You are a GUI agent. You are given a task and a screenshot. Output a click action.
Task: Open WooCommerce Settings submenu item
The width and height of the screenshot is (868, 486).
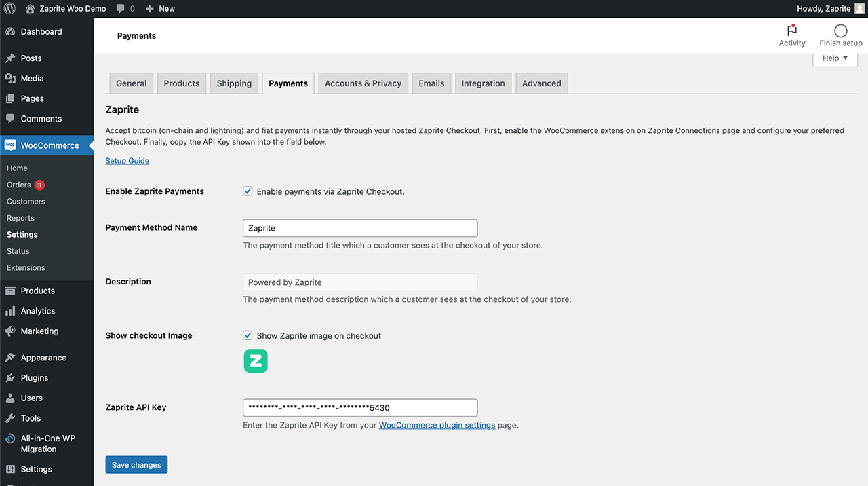click(x=22, y=235)
